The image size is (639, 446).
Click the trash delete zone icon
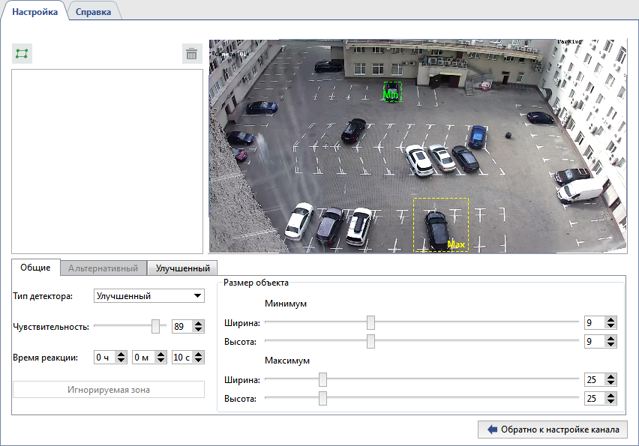[191, 54]
